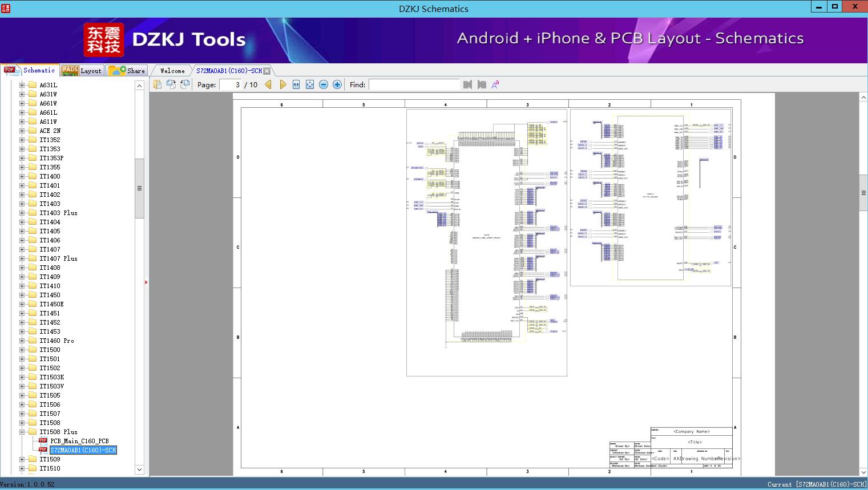
Task: Expand the IT1403 Plus folder
Action: point(22,213)
